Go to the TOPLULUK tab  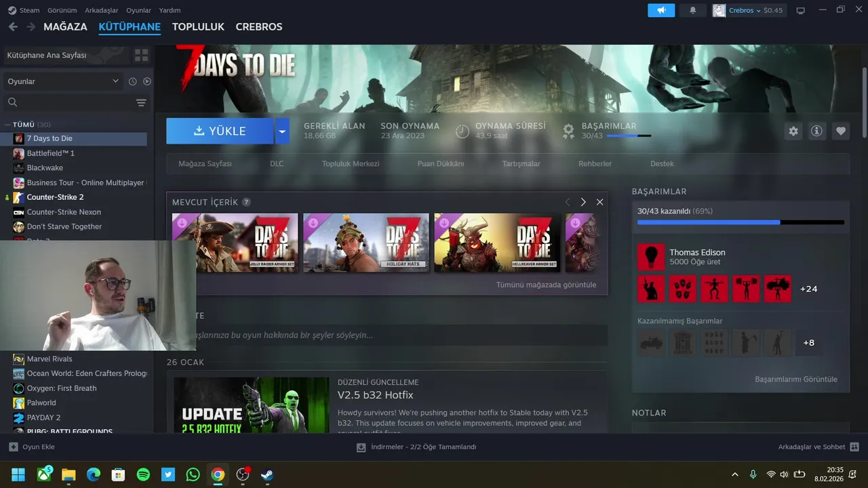point(198,26)
